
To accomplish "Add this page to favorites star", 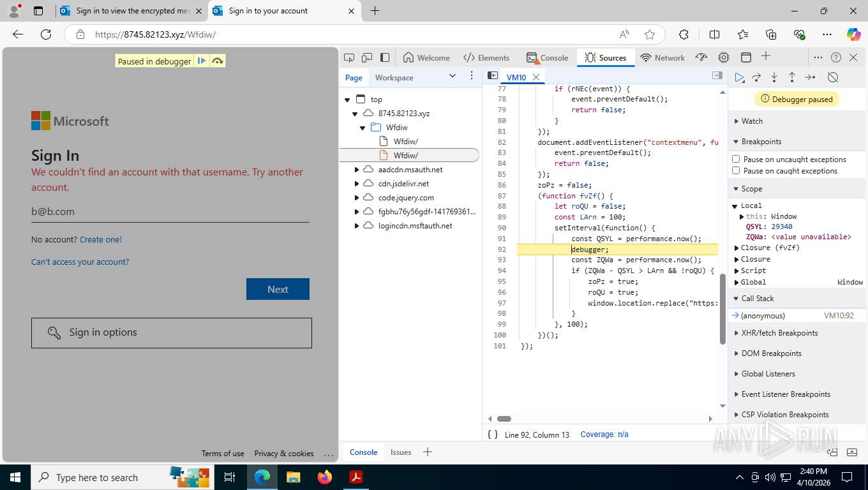I will 650,34.
